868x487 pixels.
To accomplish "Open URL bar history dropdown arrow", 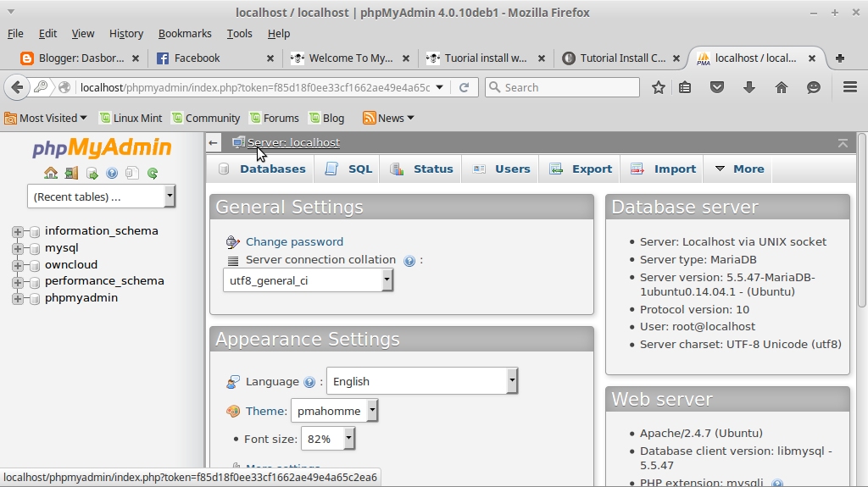I will [x=440, y=87].
